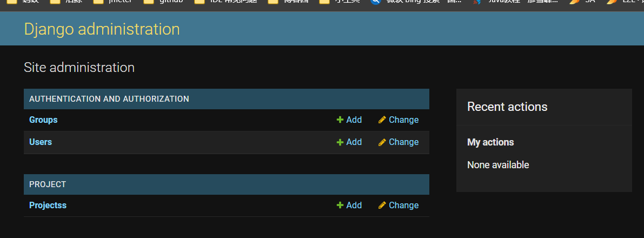Viewport: 644px width, 238px height.
Task: Open the Users model list
Action: 40,142
